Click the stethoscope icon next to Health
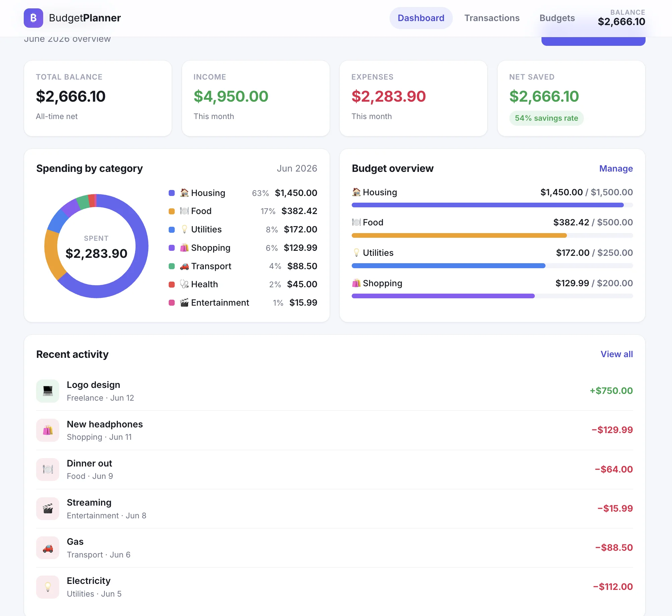 [x=184, y=284]
